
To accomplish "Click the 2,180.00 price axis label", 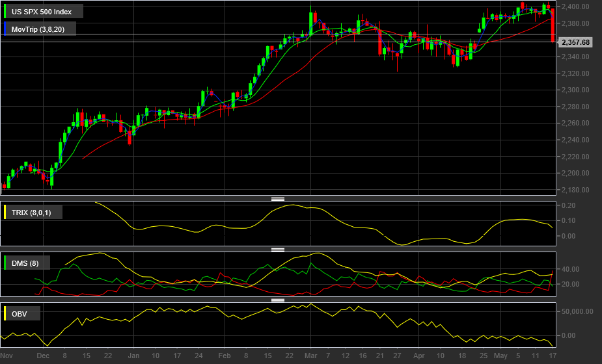I will [575, 190].
